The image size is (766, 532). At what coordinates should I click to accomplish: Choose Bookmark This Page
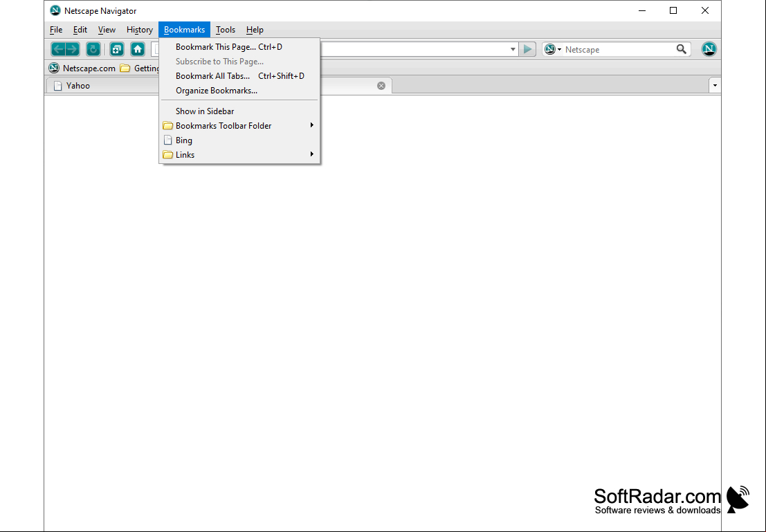[x=239, y=47]
